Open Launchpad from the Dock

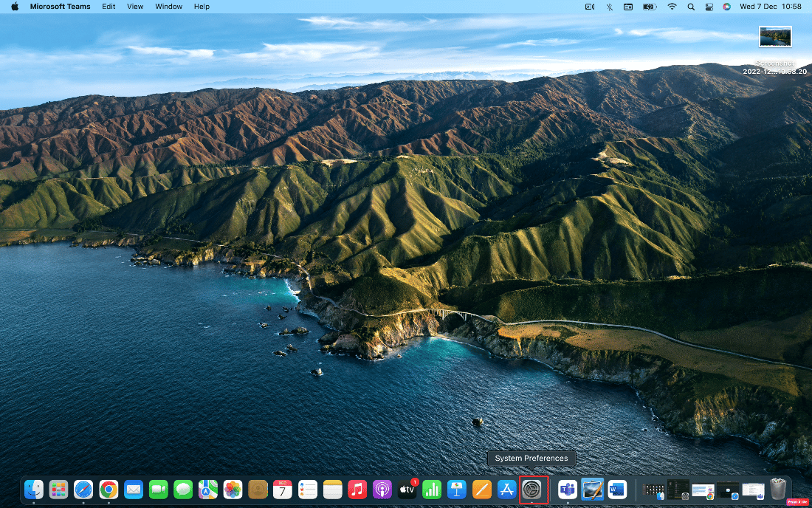[x=58, y=489]
